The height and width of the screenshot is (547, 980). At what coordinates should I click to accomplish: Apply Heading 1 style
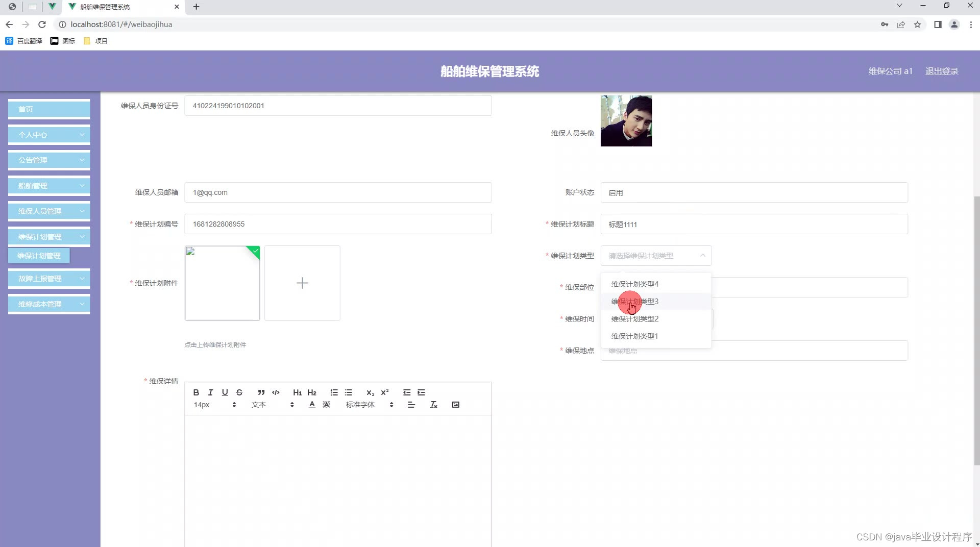(297, 392)
